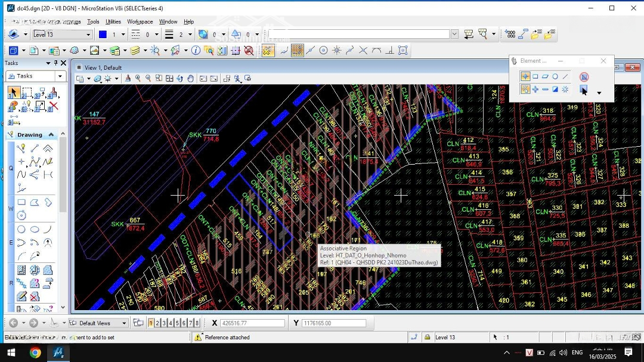Select the Place Block rectangle tool
The height and width of the screenshot is (362, 644).
pos(21,203)
